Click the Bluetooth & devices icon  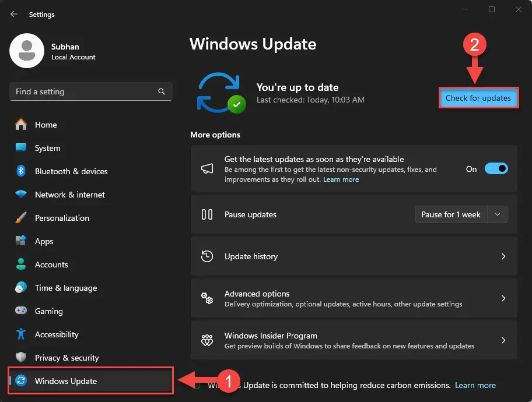click(x=20, y=171)
